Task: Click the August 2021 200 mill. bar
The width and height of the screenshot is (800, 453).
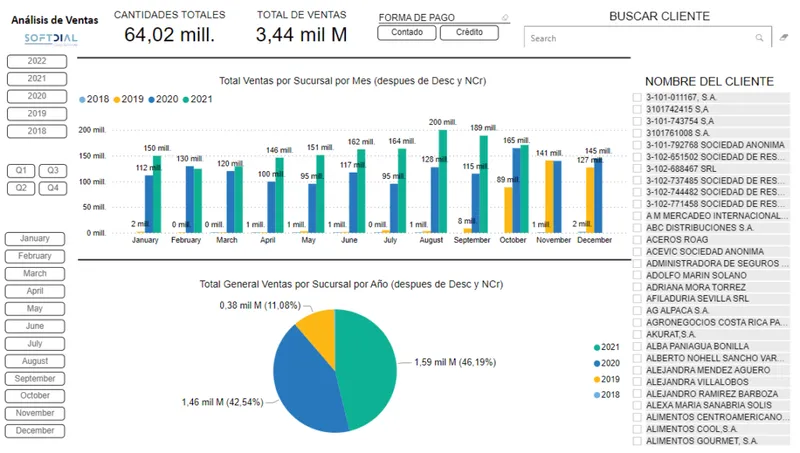Action: (x=442, y=181)
